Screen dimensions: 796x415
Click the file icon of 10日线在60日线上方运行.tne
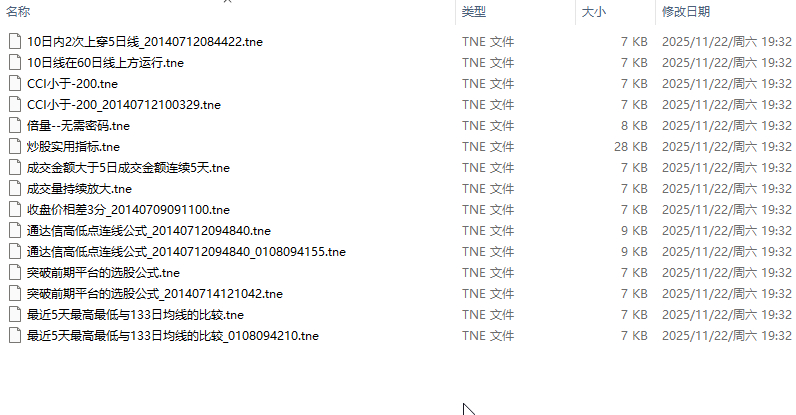pos(15,62)
